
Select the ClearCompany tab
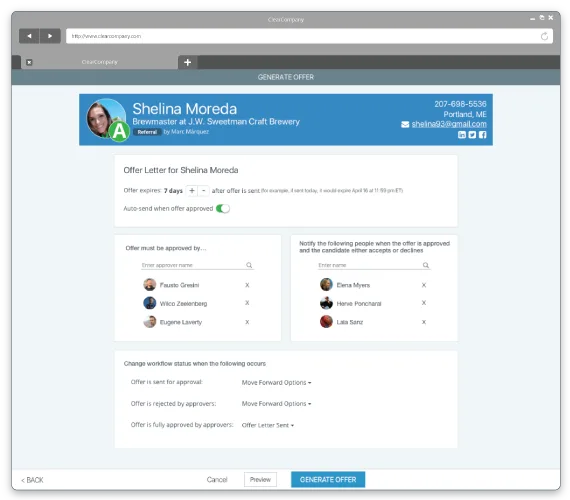[99, 62]
